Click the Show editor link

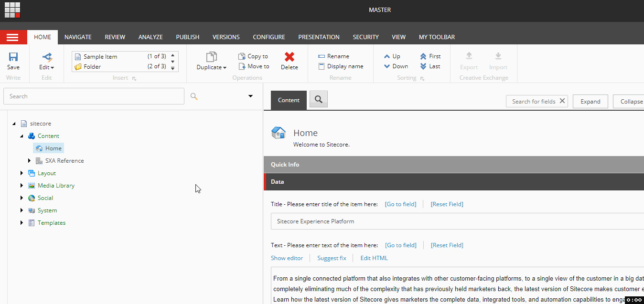click(x=287, y=258)
